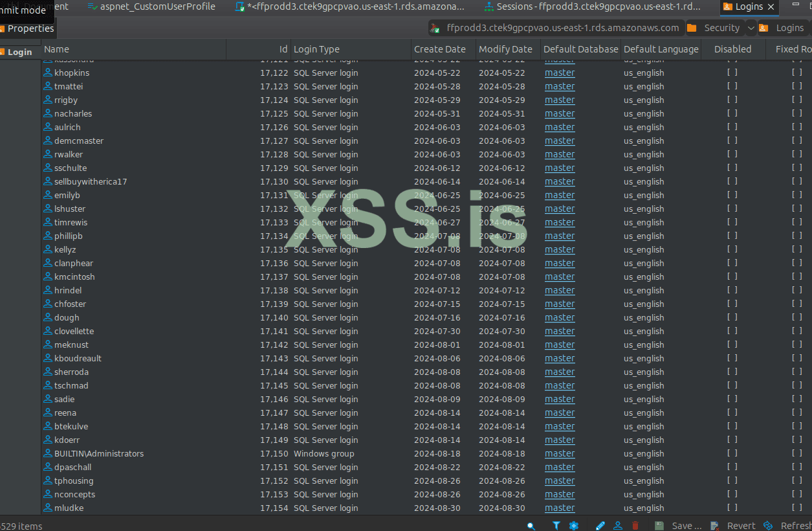Click the create new login user icon
This screenshot has width=812, height=531.
click(x=618, y=526)
